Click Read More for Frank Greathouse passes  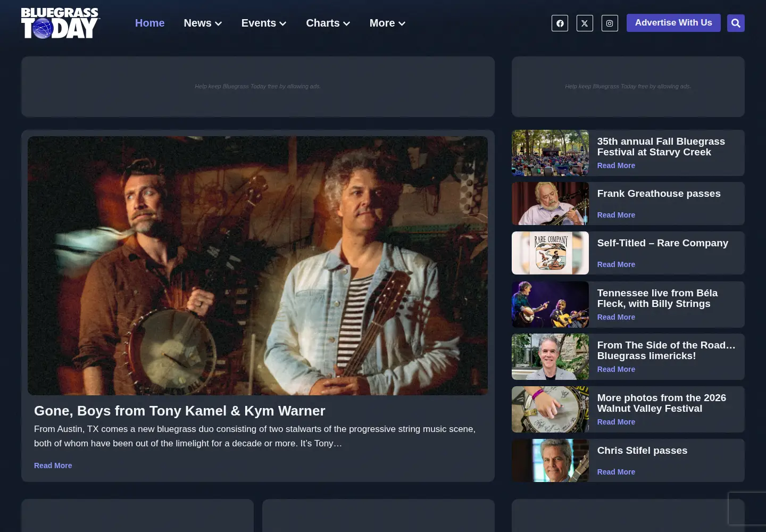pos(616,215)
